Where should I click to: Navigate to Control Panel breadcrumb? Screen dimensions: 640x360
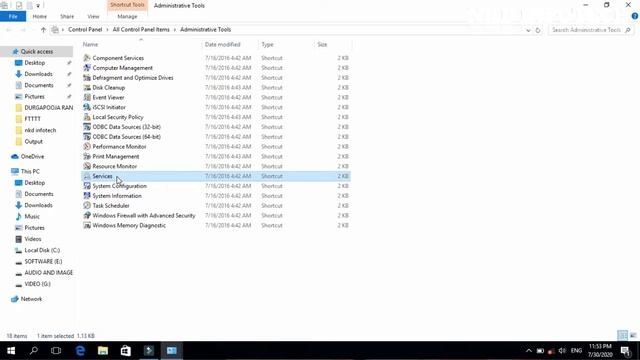pyautogui.click(x=85, y=29)
